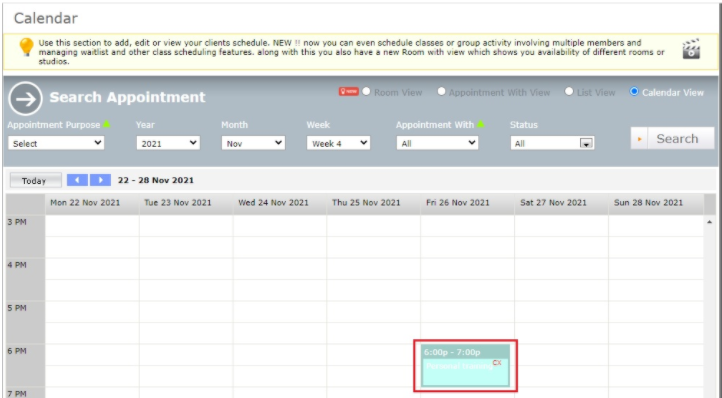Viewport: 722px width, 398px height.
Task: Open the 6:00p - 7:00p Personal training appointment
Action: (465, 365)
